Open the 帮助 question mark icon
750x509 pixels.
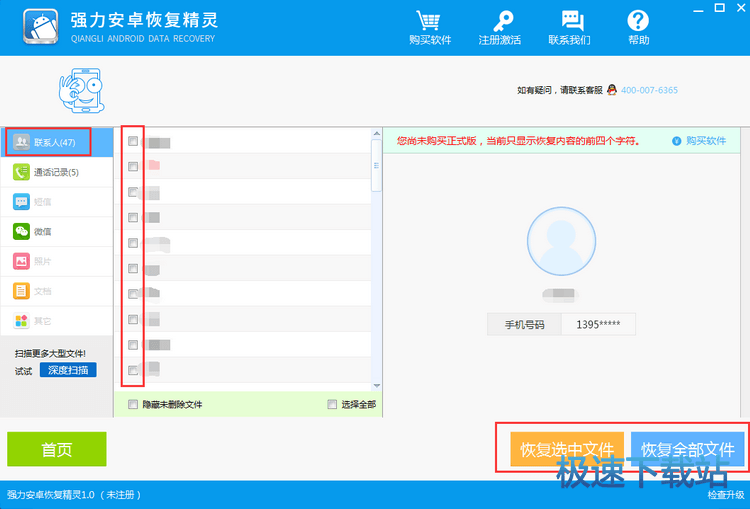[x=638, y=21]
